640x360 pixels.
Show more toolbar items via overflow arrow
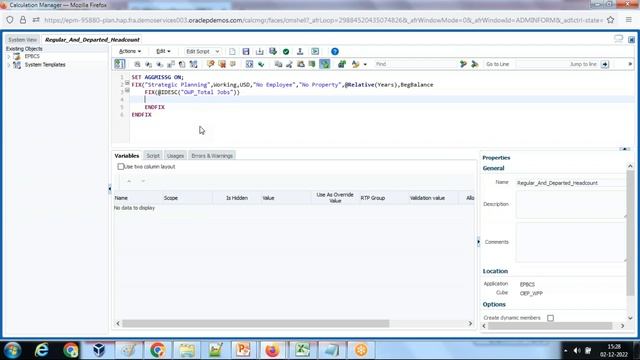pos(630,64)
